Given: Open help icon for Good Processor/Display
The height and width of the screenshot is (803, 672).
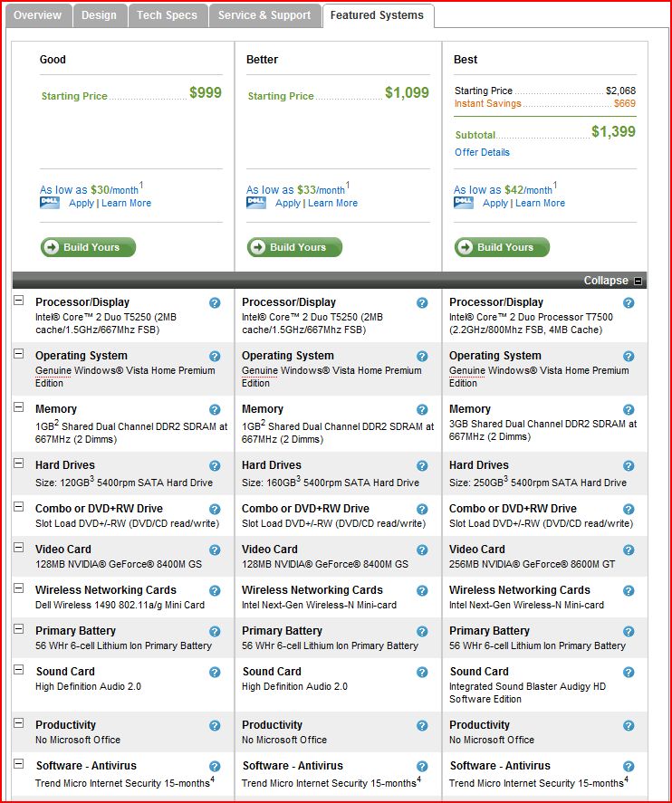Looking at the screenshot, I should coord(215,302).
